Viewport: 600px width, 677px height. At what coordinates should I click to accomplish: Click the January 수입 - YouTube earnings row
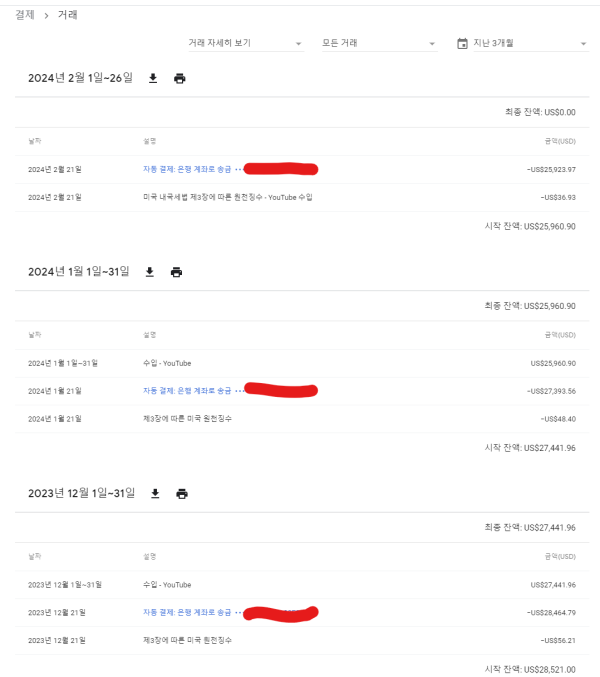coord(167,362)
